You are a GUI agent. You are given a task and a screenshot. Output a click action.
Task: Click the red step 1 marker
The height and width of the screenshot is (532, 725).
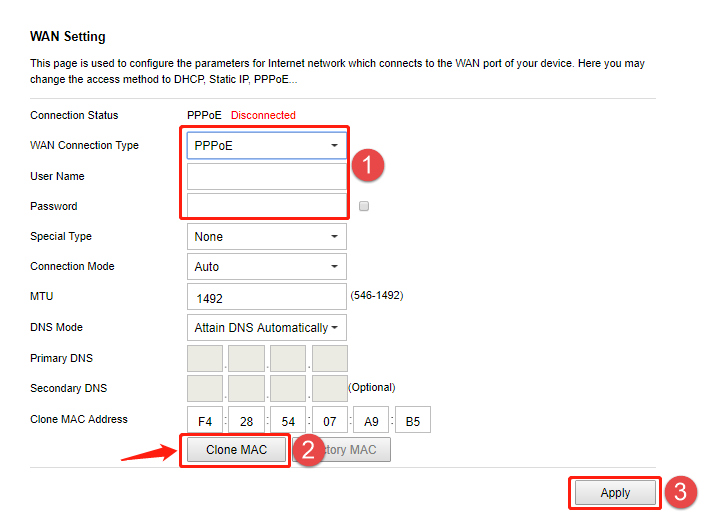tap(368, 166)
